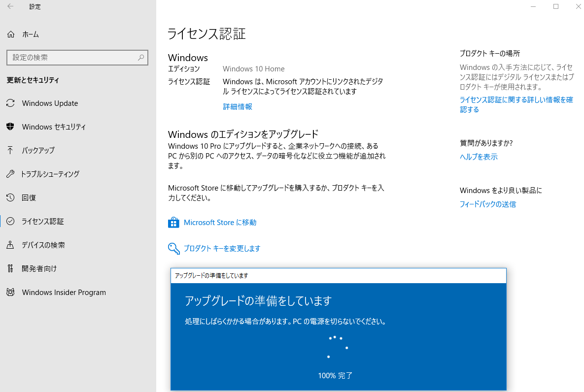Click the 100% 完了 progress text

335,375
